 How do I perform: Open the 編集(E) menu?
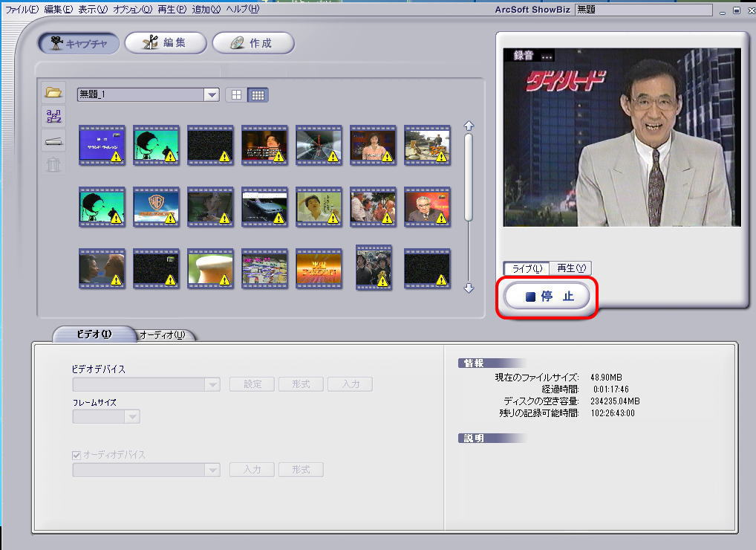tap(59, 9)
